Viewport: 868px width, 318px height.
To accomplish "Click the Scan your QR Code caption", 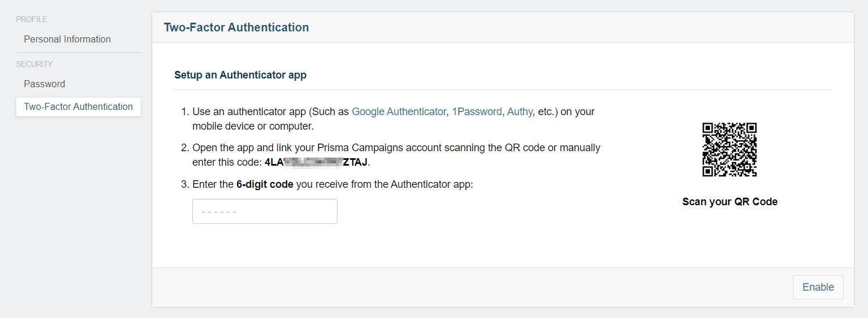I will tap(730, 202).
